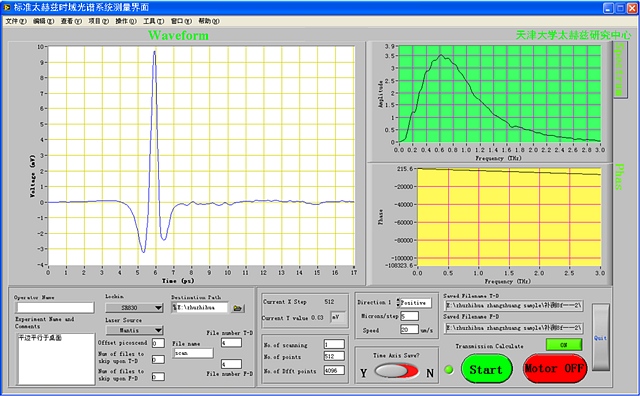Toggle the Motor OFF button
Viewport: 640px width, 396px height.
pyautogui.click(x=555, y=369)
